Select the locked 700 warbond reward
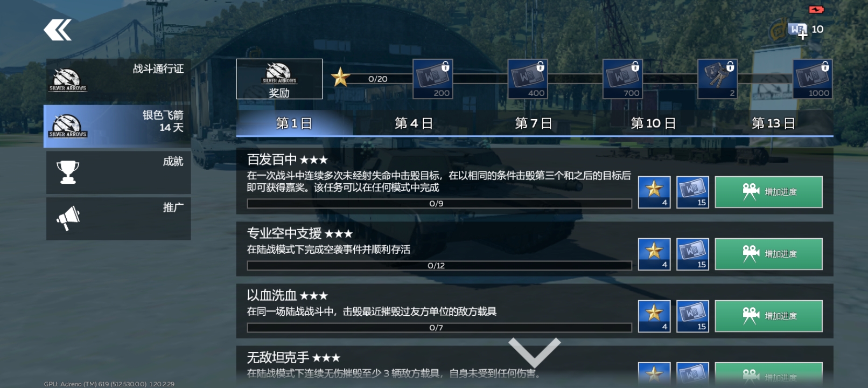868x388 pixels. coord(623,79)
